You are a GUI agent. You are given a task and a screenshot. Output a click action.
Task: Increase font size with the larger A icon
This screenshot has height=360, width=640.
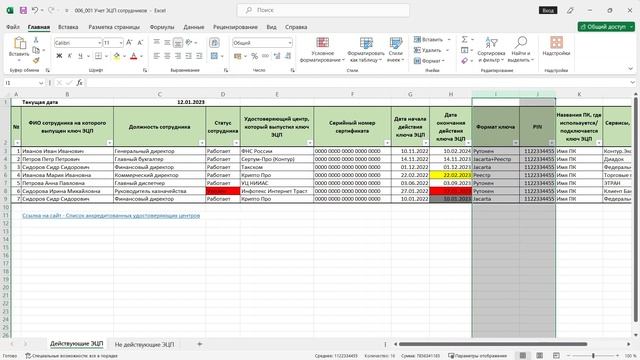pyautogui.click(x=129, y=42)
